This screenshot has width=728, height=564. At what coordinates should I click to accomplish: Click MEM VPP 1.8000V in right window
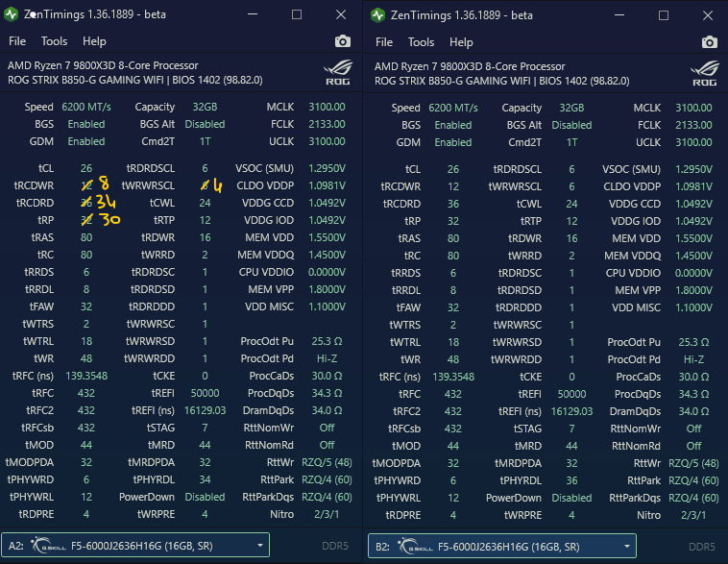693,290
